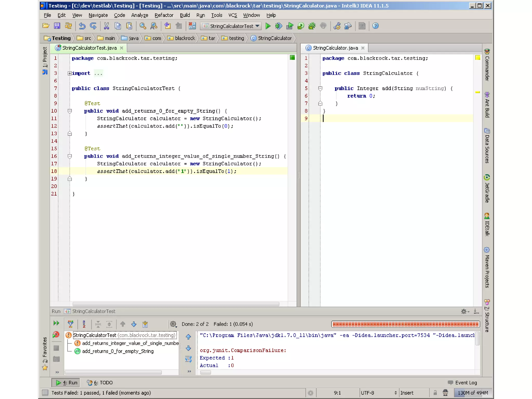
Task: Toggle the tool window bars button in status bar
Action: click(x=45, y=393)
